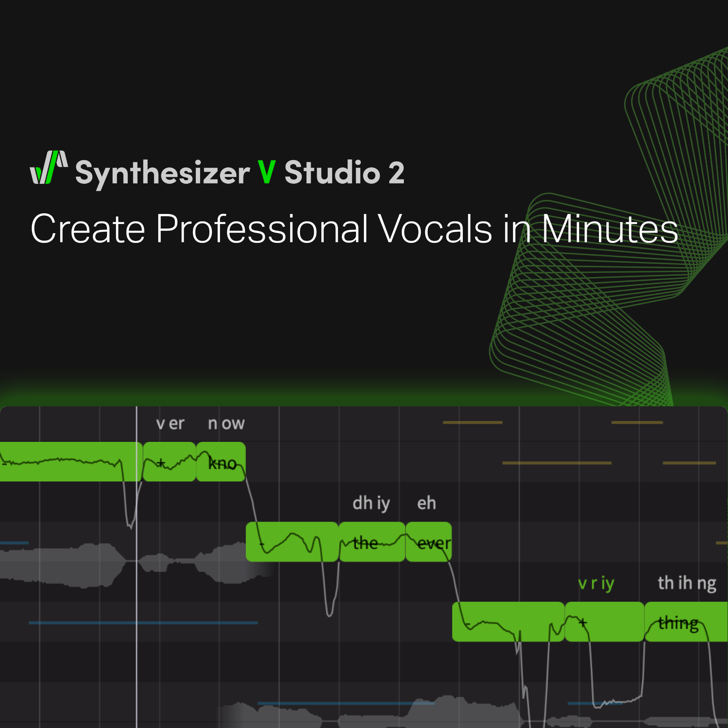Select the "-" note directly before "the"

[x=292, y=541]
